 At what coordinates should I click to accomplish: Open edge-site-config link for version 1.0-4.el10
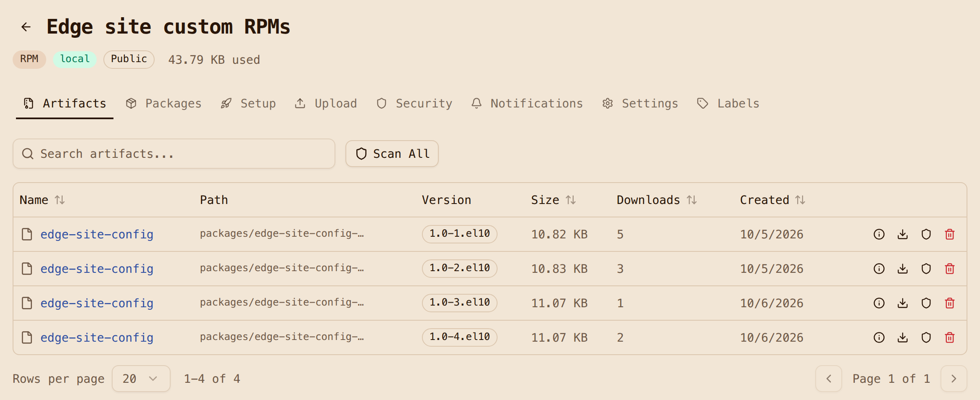click(x=97, y=337)
